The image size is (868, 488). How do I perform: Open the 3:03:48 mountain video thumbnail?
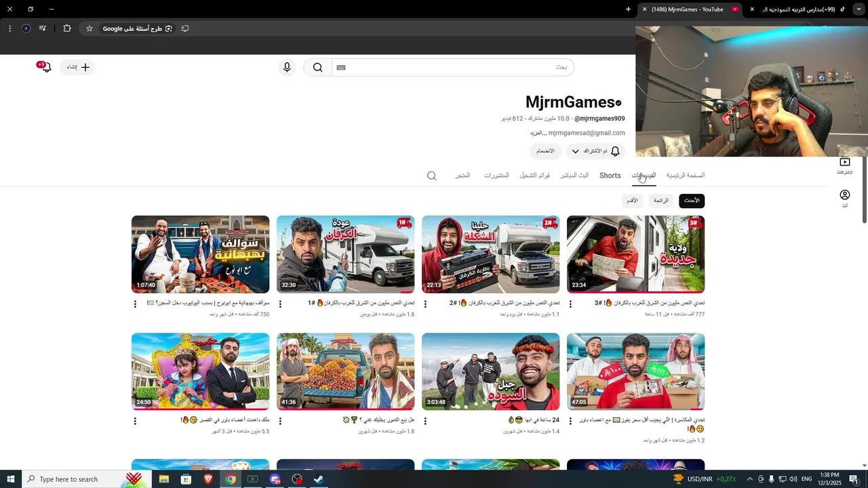(x=490, y=371)
